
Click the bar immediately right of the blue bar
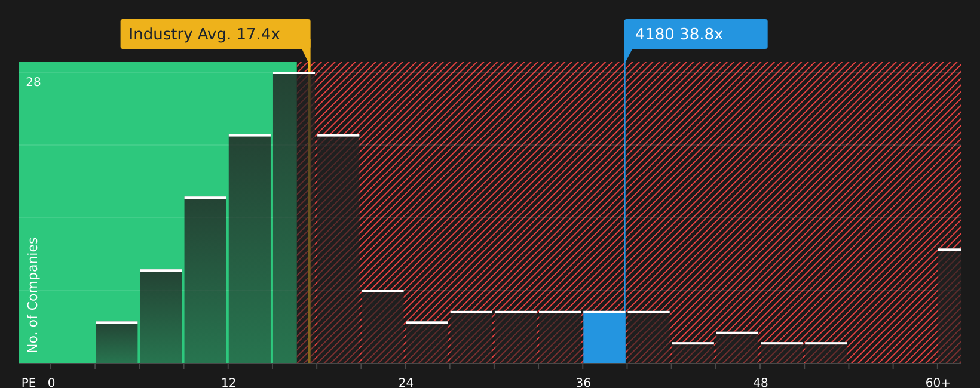click(x=648, y=337)
